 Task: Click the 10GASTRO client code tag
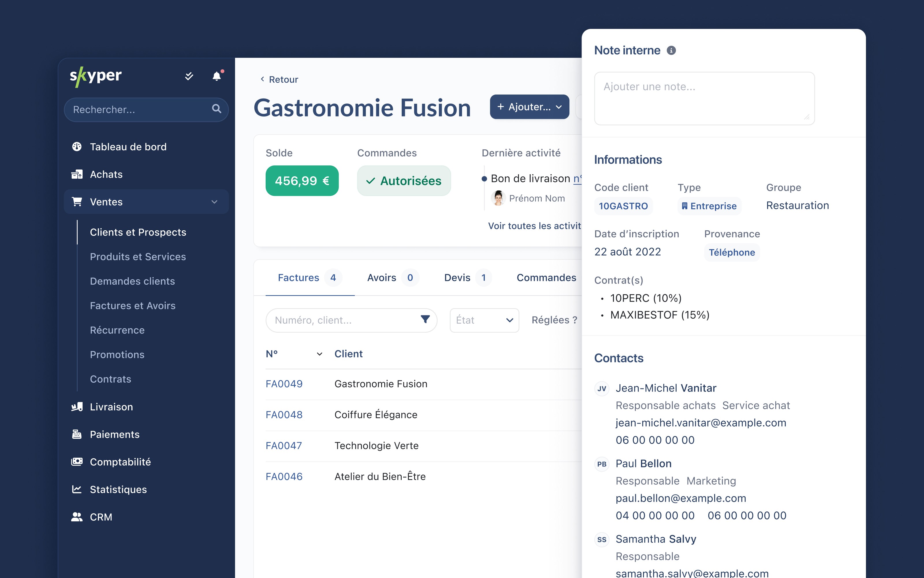pyautogui.click(x=623, y=206)
